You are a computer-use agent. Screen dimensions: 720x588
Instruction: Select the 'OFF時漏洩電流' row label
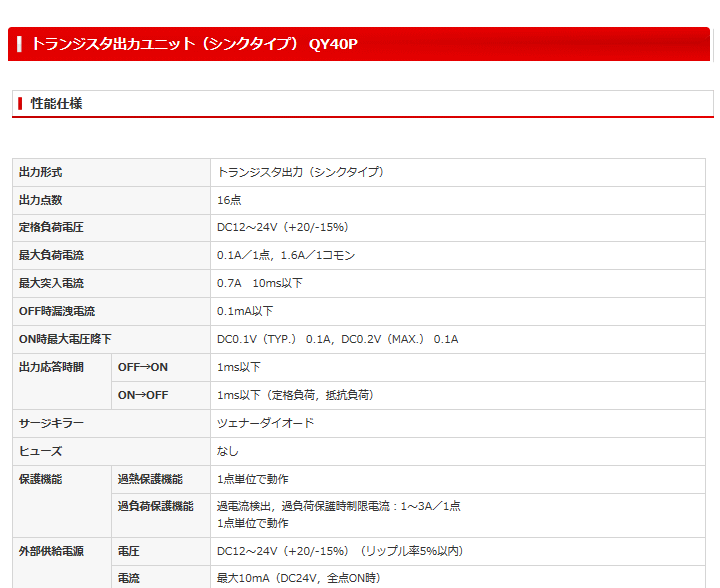click(x=57, y=312)
